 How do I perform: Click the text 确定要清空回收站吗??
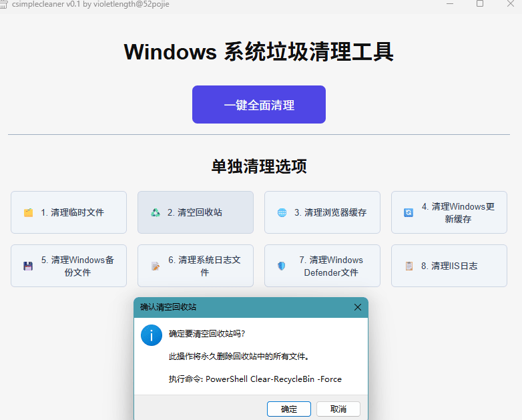[207, 334]
